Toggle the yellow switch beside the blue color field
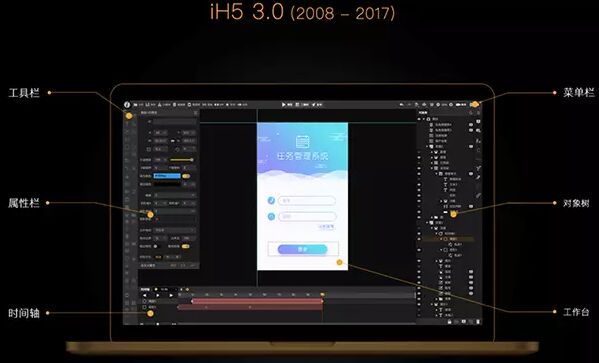 [186, 176]
